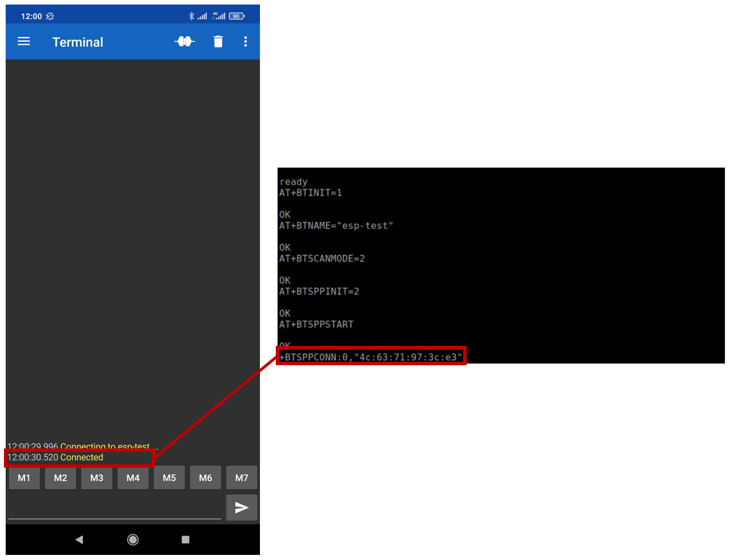Tap the Connected log line
Viewport: 730px width, 560px height.
56,458
